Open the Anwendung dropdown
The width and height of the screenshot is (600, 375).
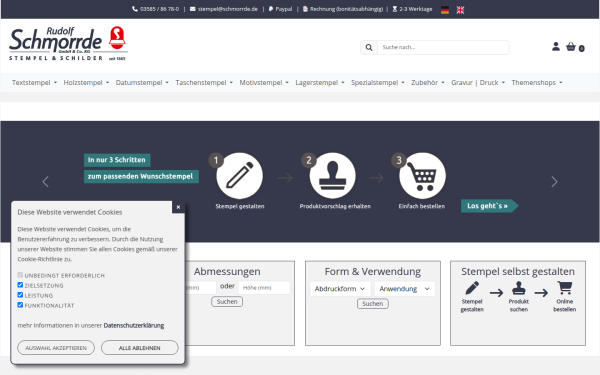tap(404, 289)
